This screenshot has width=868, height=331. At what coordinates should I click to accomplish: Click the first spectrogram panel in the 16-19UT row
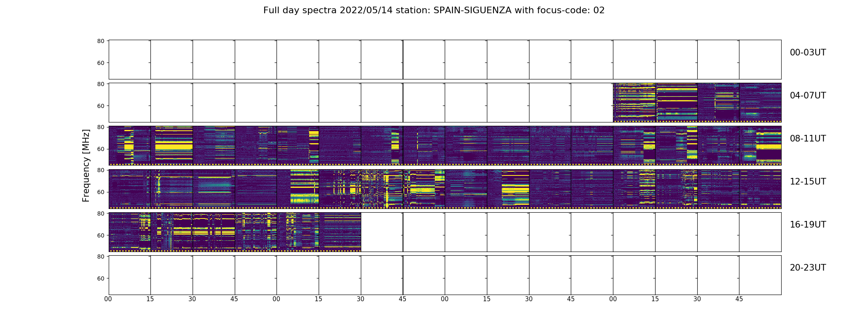click(x=129, y=232)
